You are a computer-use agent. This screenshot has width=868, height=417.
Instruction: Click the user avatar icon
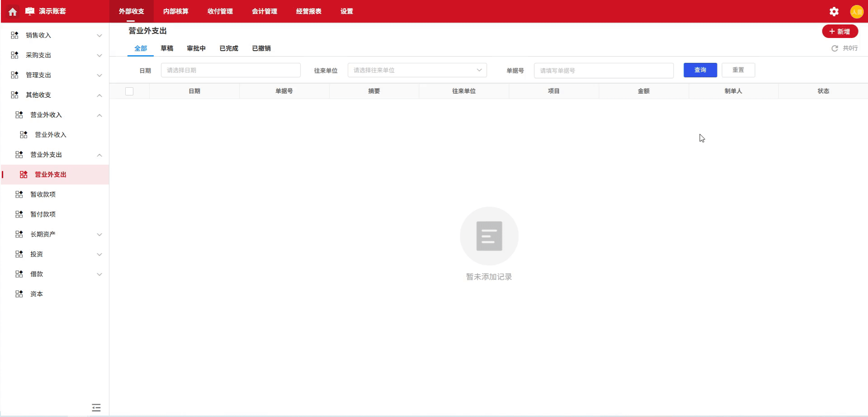point(857,11)
